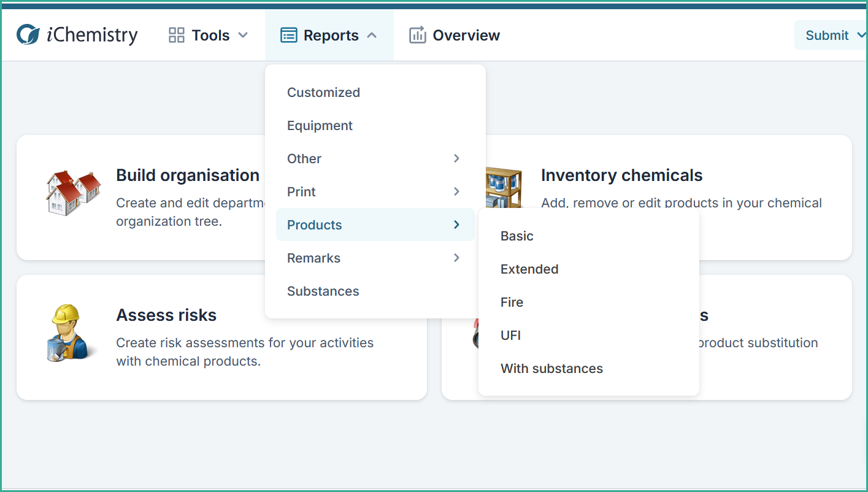Click the Tools grid icon
This screenshot has height=492, width=868.
pos(177,35)
